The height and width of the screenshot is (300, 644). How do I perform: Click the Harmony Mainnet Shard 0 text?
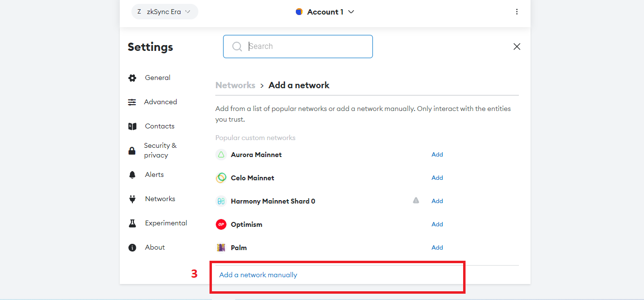pos(273,201)
